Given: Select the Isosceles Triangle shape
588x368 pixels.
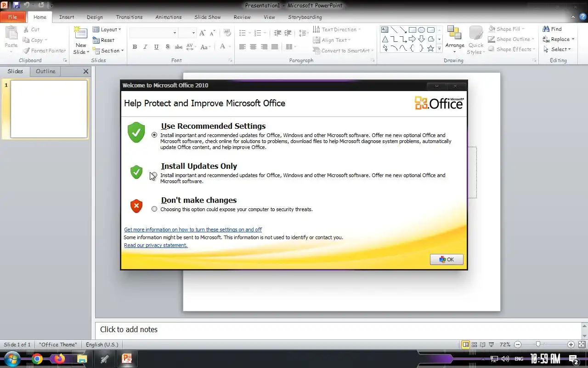Looking at the screenshot, I should point(385,39).
